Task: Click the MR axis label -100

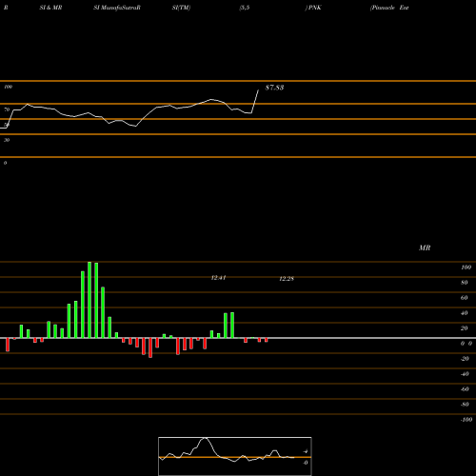Action: tap(466, 420)
